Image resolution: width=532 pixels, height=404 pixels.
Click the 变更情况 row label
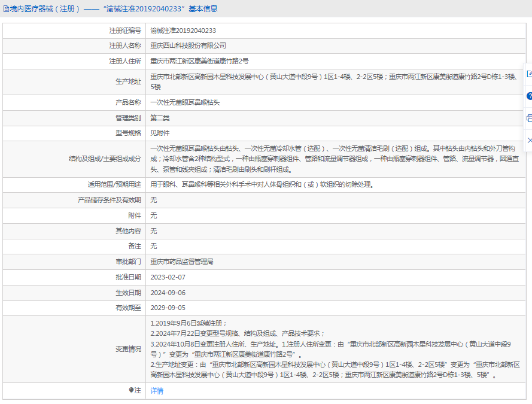pyautogui.click(x=128, y=349)
